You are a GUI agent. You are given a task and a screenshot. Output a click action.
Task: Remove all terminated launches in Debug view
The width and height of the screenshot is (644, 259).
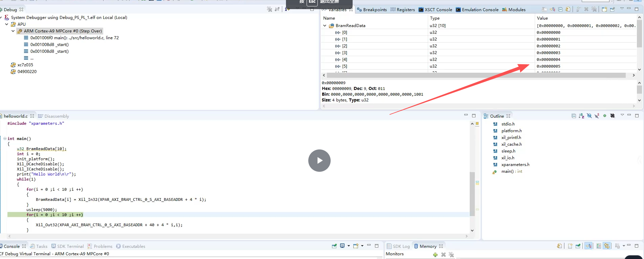pos(269,9)
